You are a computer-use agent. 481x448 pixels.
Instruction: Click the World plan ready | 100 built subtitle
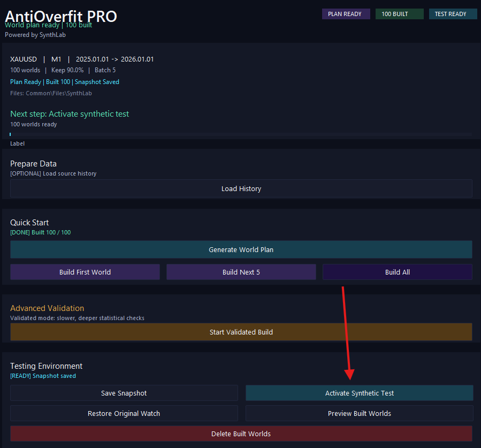click(49, 25)
